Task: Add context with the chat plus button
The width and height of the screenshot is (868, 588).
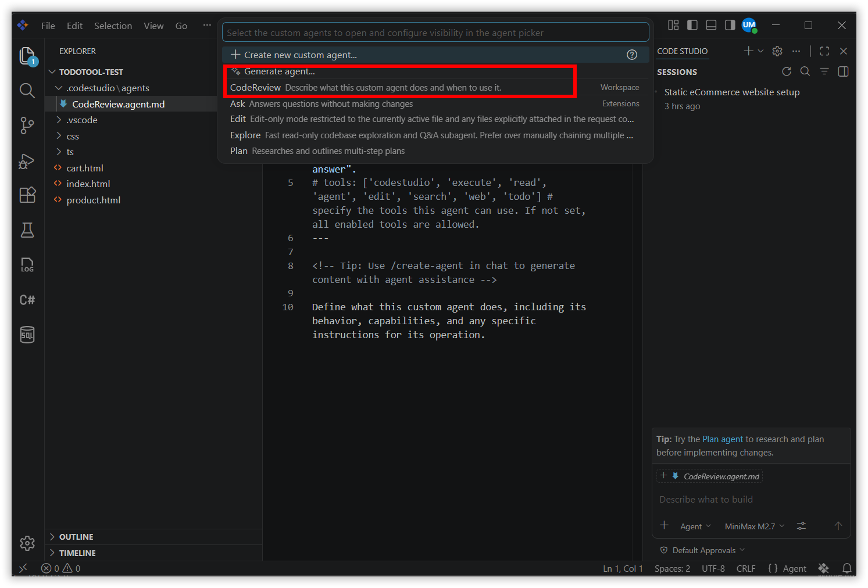Action: 664,525
